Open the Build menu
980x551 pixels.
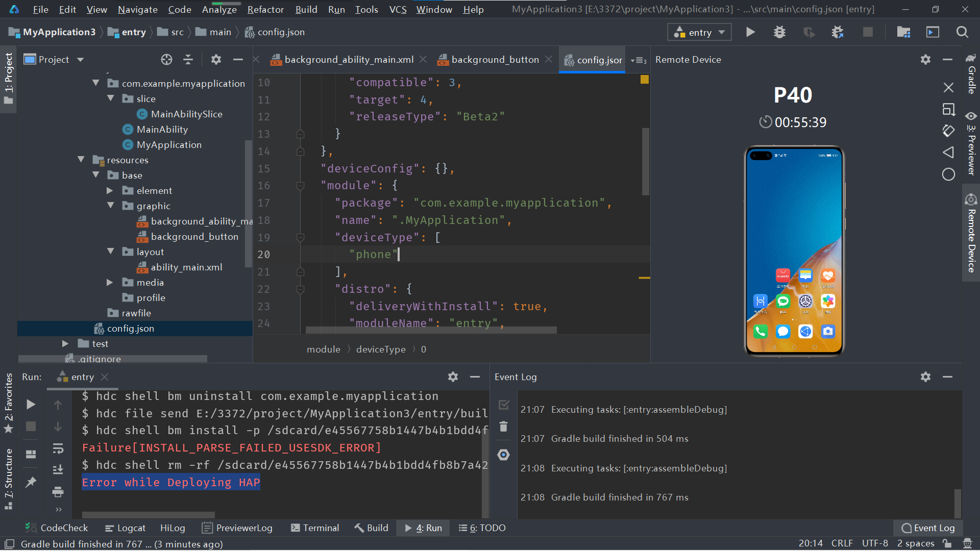click(306, 9)
